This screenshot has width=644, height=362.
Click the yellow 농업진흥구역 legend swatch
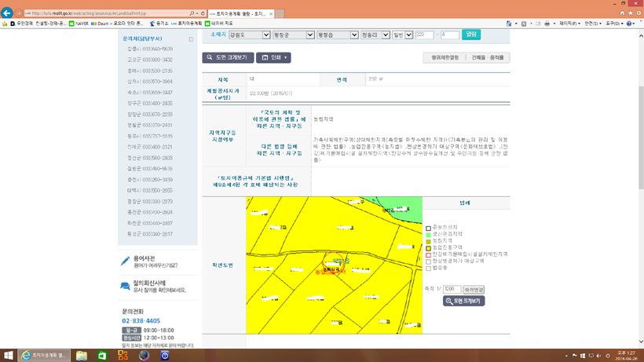pyautogui.click(x=428, y=248)
